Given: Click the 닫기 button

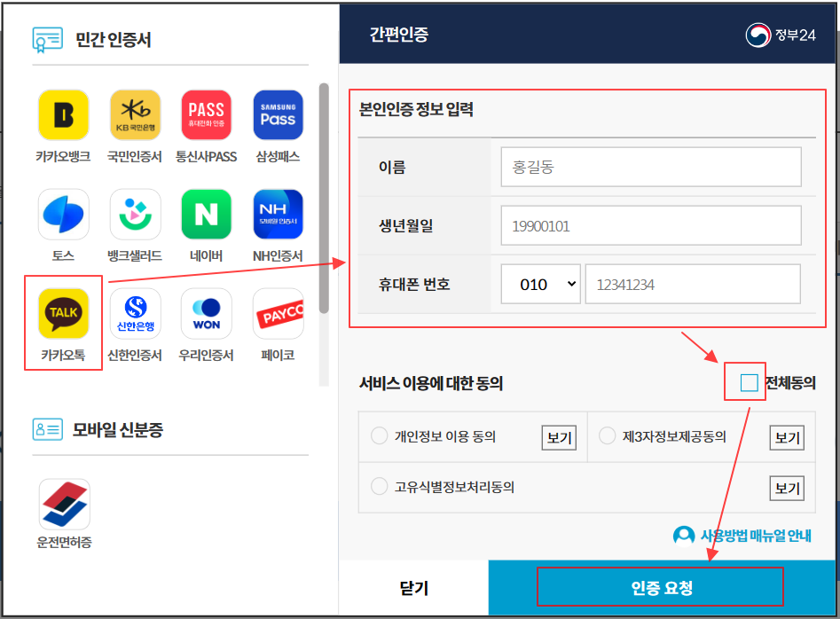Looking at the screenshot, I should point(413,587).
